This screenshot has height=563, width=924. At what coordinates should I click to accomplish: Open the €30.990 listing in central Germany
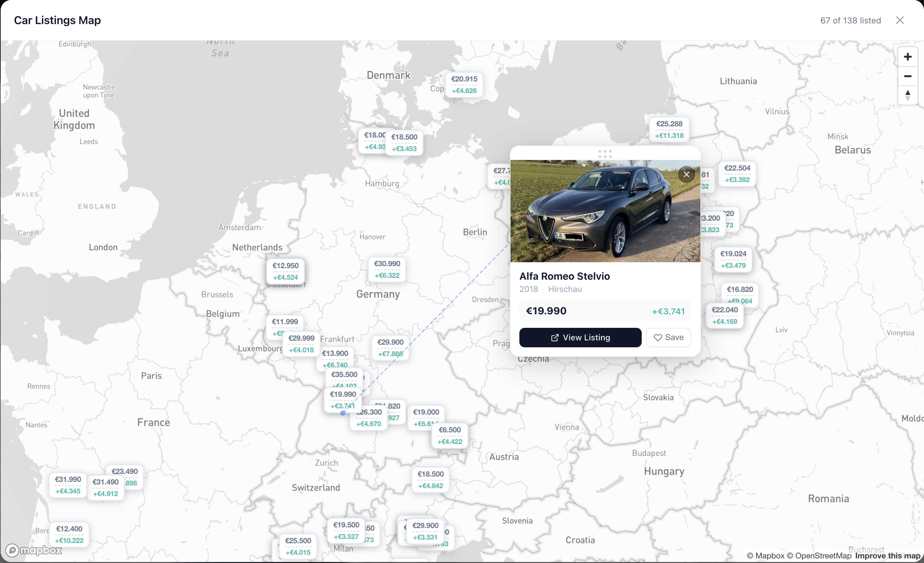pos(387,269)
